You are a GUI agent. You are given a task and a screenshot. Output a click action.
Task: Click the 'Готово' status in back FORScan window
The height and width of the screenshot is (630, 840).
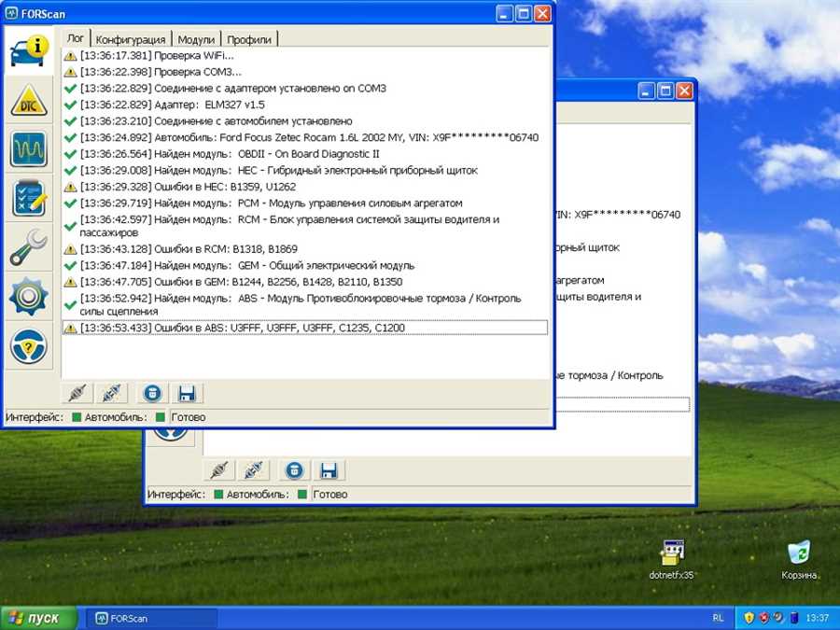(x=330, y=494)
